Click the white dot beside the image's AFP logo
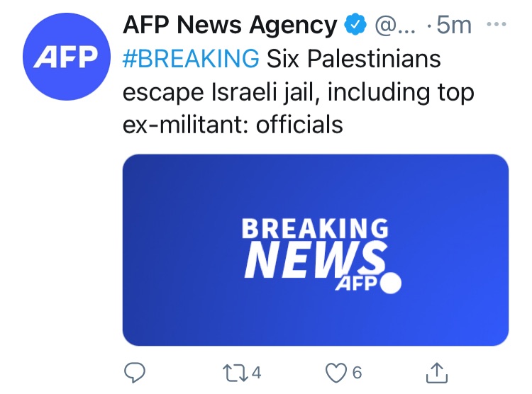 [391, 283]
